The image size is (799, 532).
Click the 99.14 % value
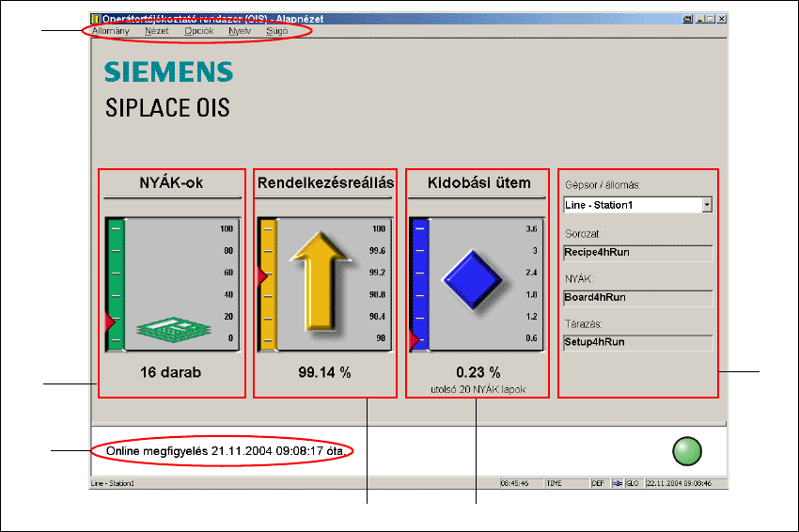tap(324, 372)
